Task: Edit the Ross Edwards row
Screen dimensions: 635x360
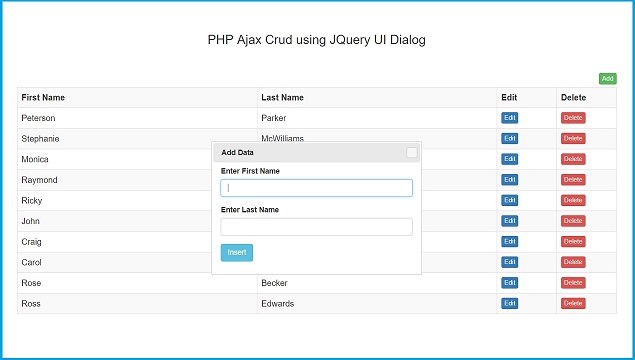Action: pyautogui.click(x=509, y=303)
